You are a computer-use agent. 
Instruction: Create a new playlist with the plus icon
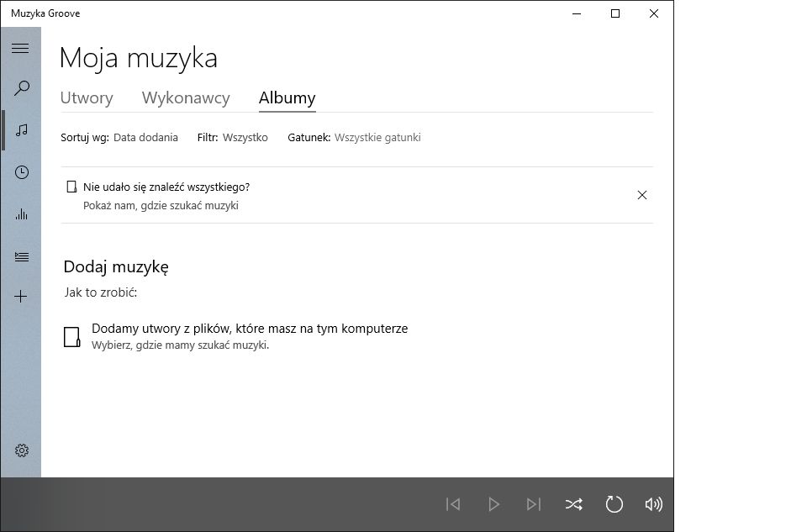pos(21,297)
